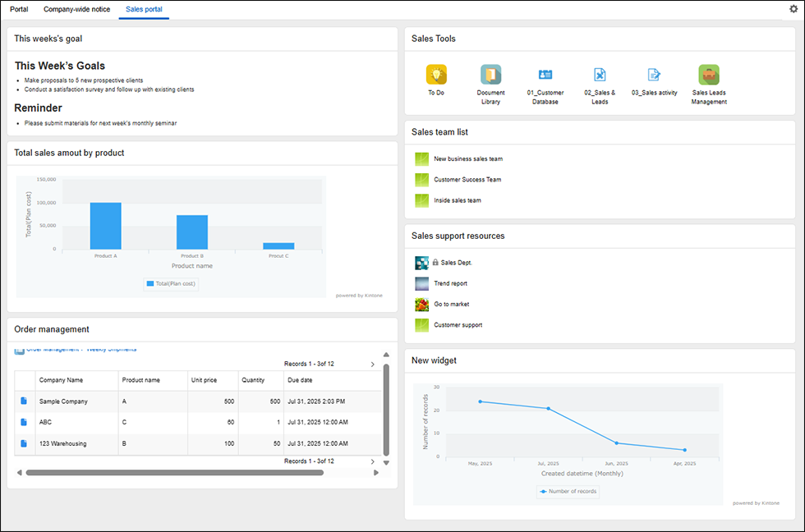Open the record icon beside Sample Company

23,401
